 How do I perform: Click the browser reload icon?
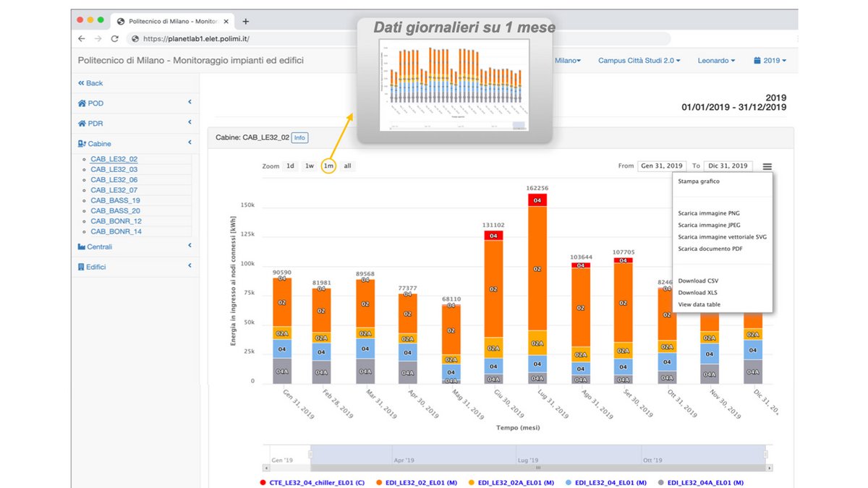click(114, 39)
